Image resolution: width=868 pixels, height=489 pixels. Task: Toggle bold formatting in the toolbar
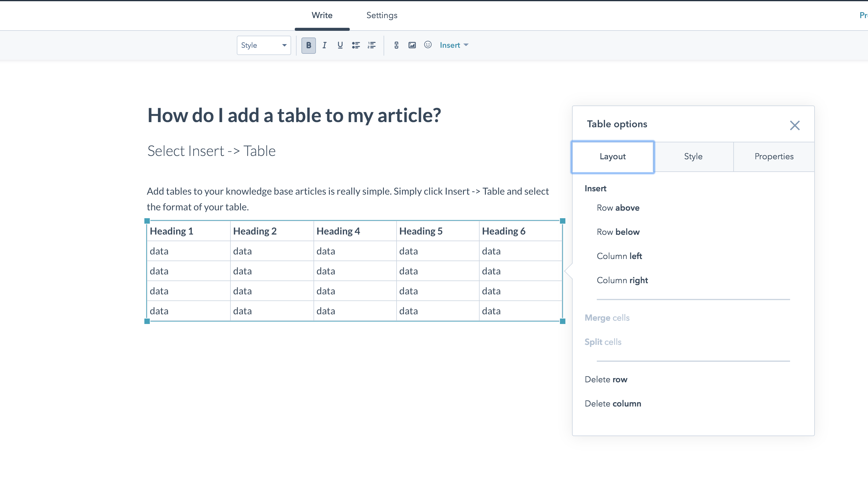click(x=308, y=45)
